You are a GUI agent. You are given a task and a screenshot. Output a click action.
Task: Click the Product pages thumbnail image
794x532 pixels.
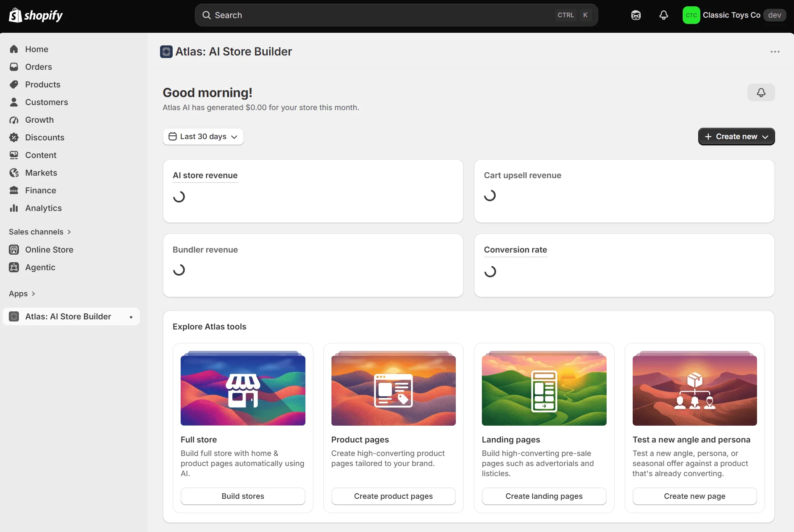coord(393,389)
